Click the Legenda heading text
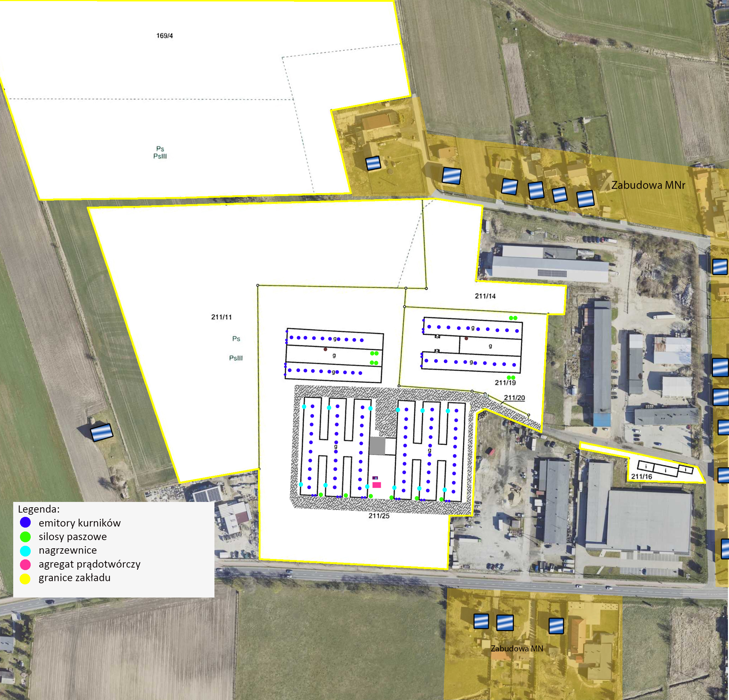The height and width of the screenshot is (700, 729). tap(39, 509)
